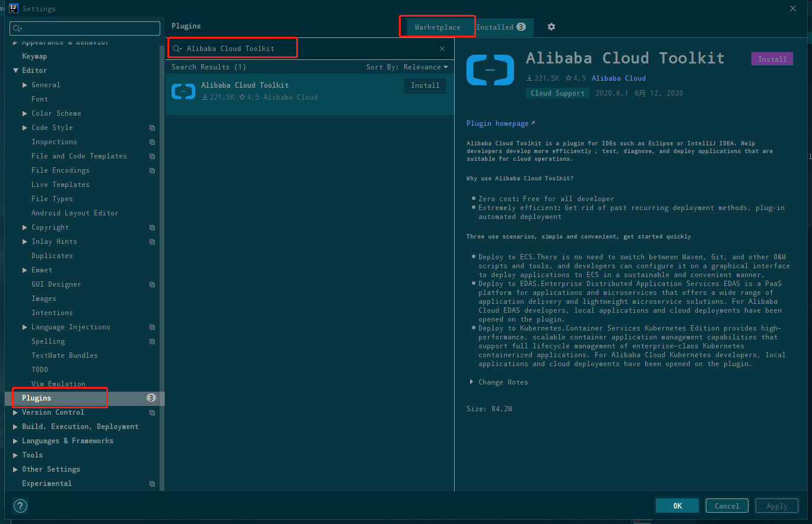Click the Cancel button
Screen dimensions: 812x524
727,506
